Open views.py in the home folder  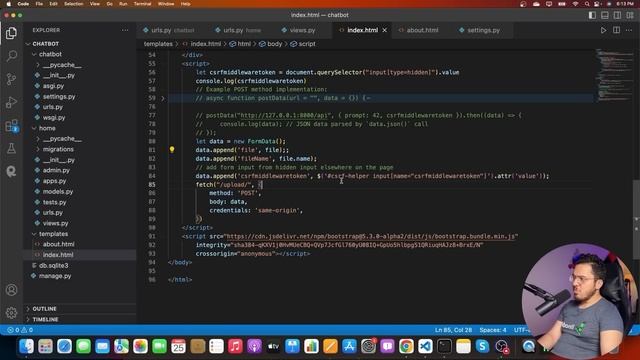coord(56,223)
